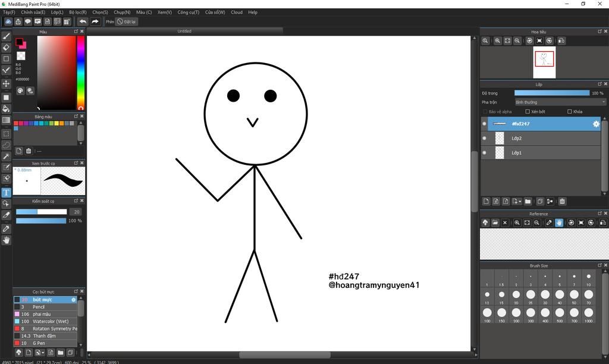Click the Undo arrow in toolbar
This screenshot has width=609, height=364.
(83, 22)
